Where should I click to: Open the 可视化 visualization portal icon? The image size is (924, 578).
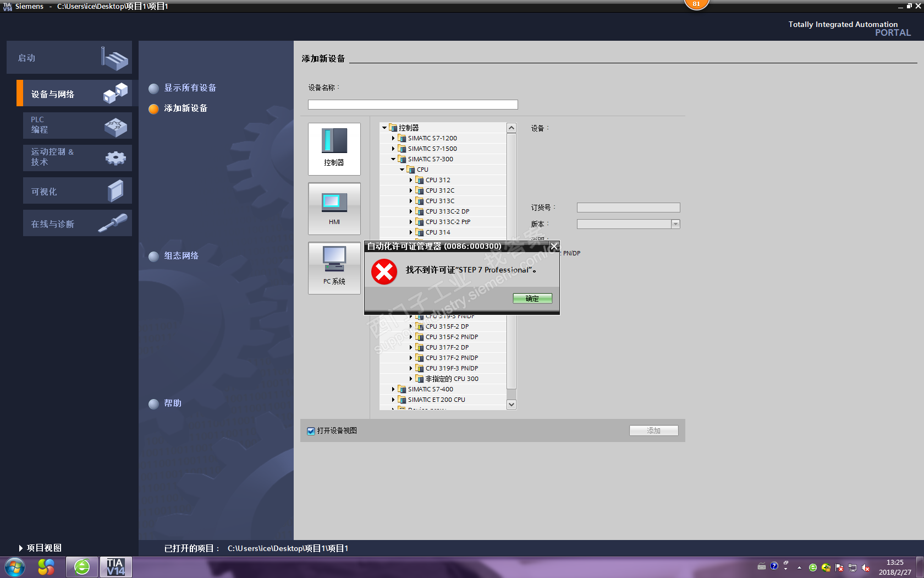click(116, 191)
